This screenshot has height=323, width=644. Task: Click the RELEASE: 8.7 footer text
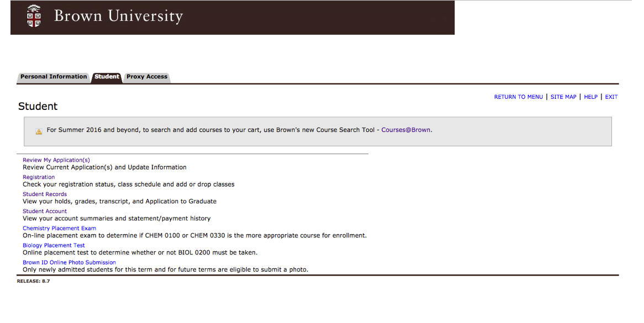click(33, 281)
